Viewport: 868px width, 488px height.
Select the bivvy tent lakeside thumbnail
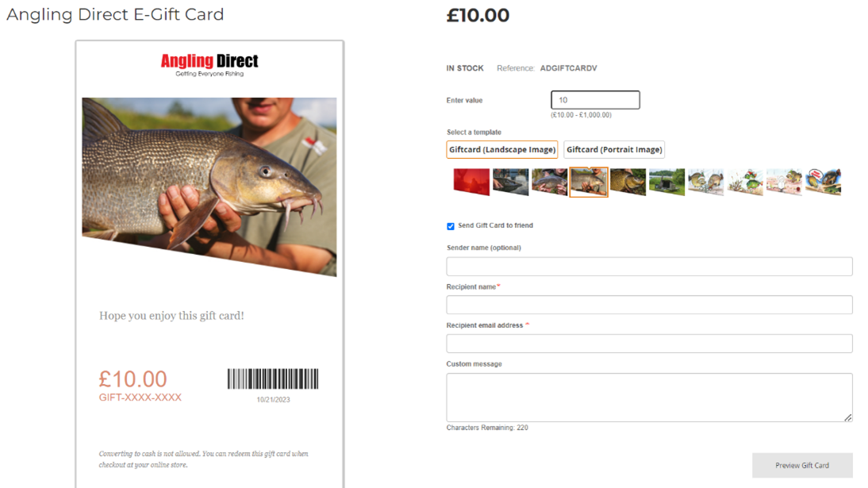click(x=666, y=182)
